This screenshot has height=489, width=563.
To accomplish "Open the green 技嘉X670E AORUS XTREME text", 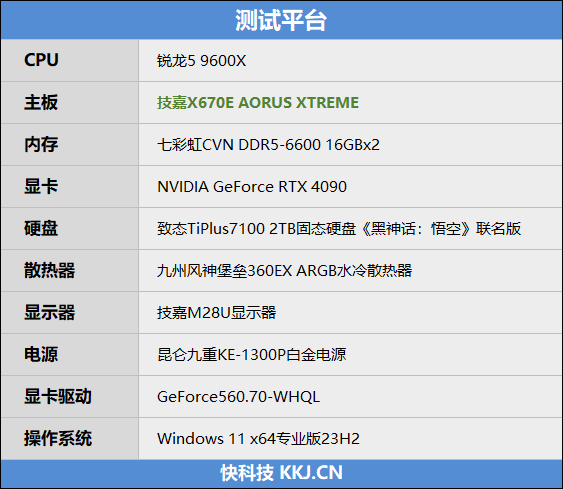I will [x=258, y=103].
